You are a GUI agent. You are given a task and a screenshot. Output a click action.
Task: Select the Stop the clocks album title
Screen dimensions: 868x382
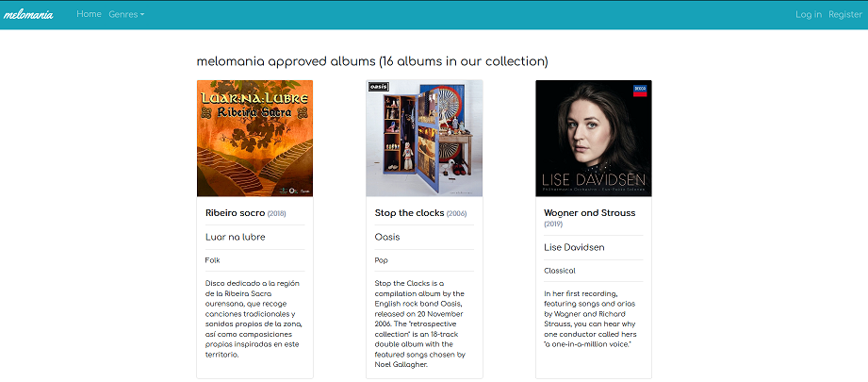(x=409, y=212)
